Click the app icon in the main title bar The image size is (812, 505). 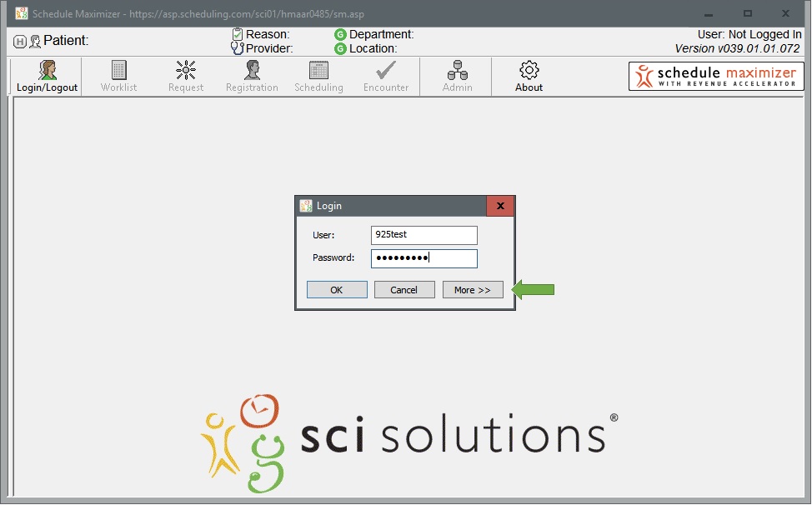tap(21, 13)
